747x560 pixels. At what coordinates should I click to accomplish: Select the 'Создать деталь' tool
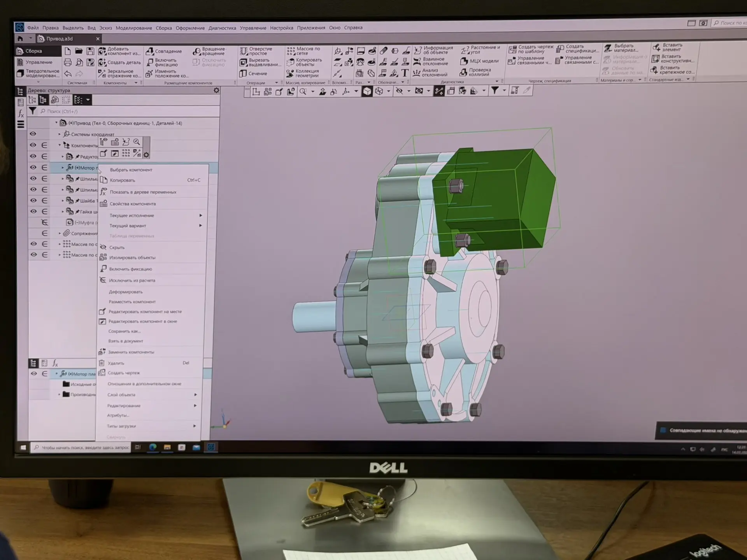pyautogui.click(x=119, y=62)
